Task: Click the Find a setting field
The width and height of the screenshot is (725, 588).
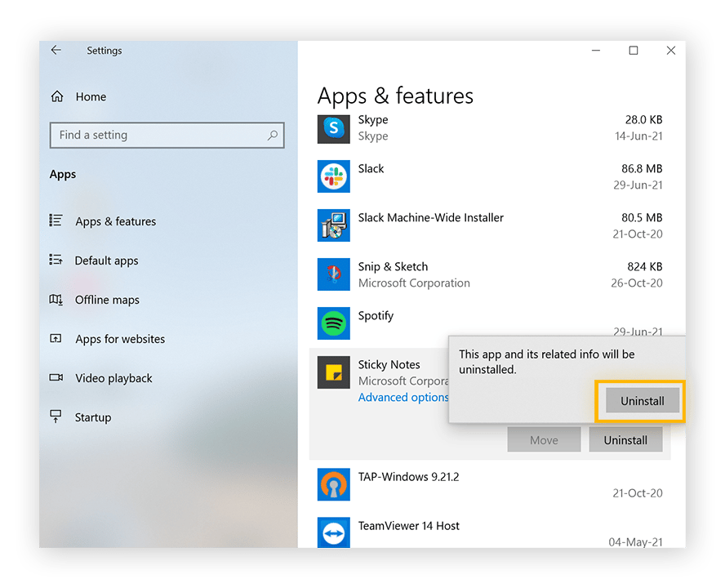Action: [x=167, y=135]
